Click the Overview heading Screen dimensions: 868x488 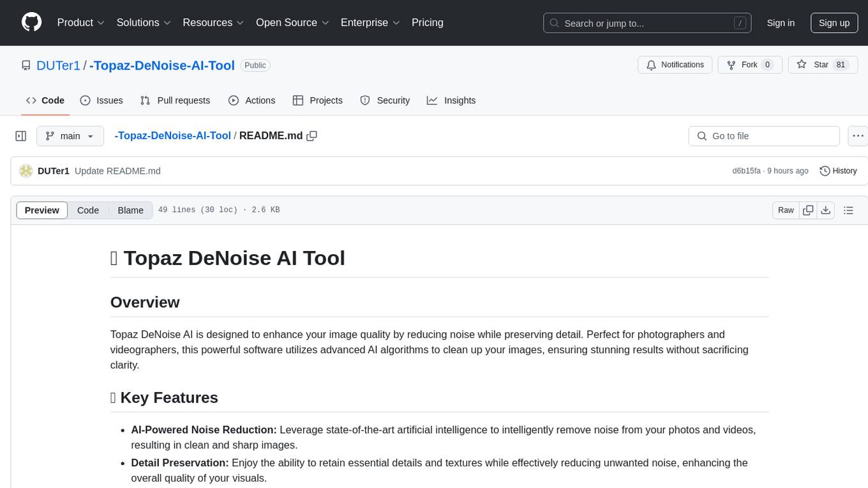[145, 302]
